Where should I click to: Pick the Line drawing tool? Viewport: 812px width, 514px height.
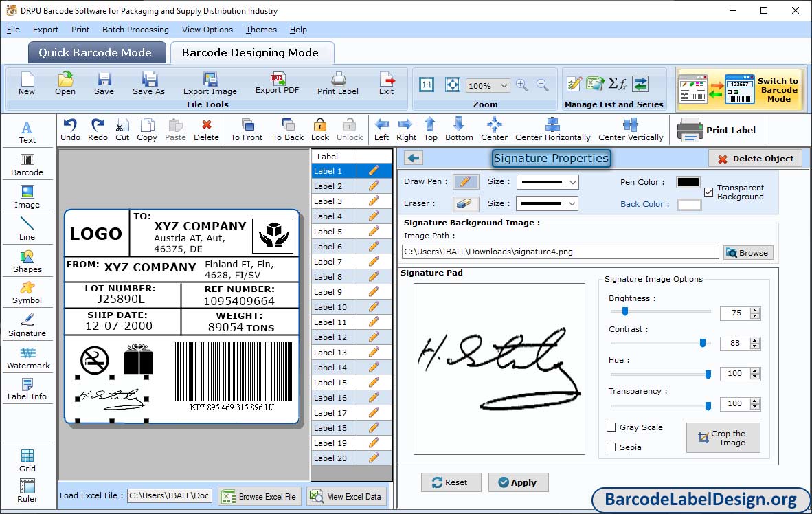pos(27,229)
